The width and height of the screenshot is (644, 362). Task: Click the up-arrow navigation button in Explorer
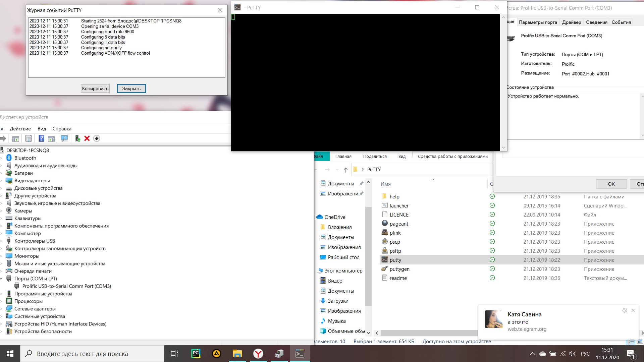click(x=346, y=170)
